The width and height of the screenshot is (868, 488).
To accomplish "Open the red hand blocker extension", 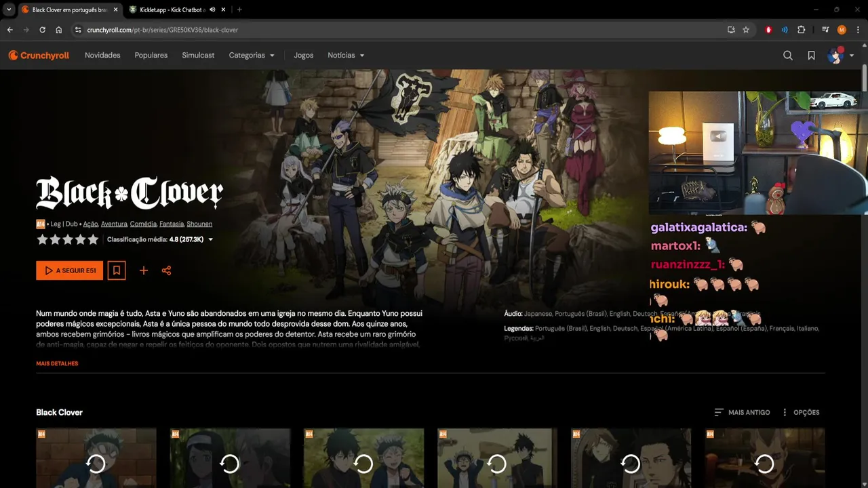I will point(768,30).
